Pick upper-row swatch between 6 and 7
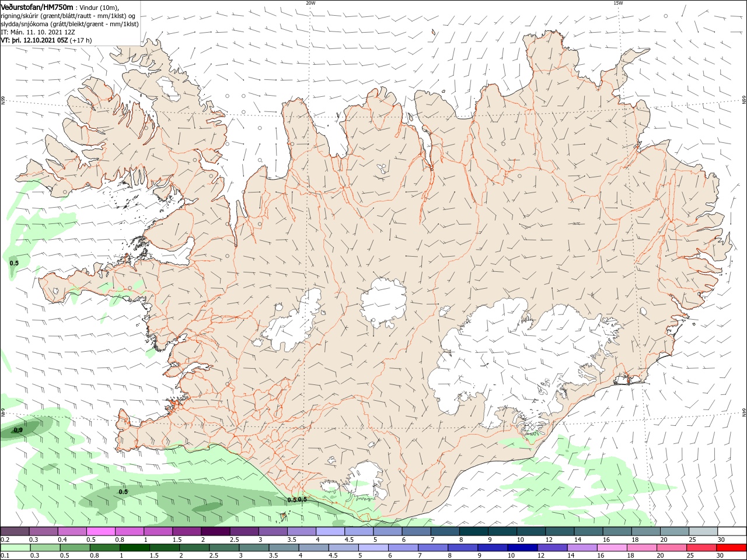Viewport: 747px width, 560px height. [x=416, y=531]
